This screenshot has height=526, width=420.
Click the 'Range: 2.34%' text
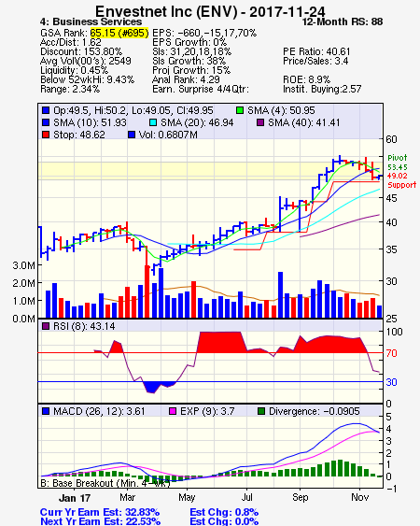click(x=70, y=90)
